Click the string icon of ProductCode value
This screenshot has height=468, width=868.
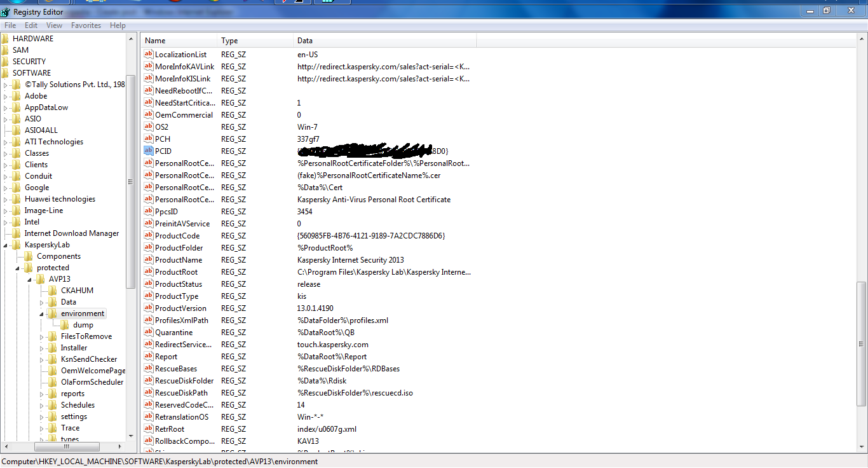coord(149,235)
